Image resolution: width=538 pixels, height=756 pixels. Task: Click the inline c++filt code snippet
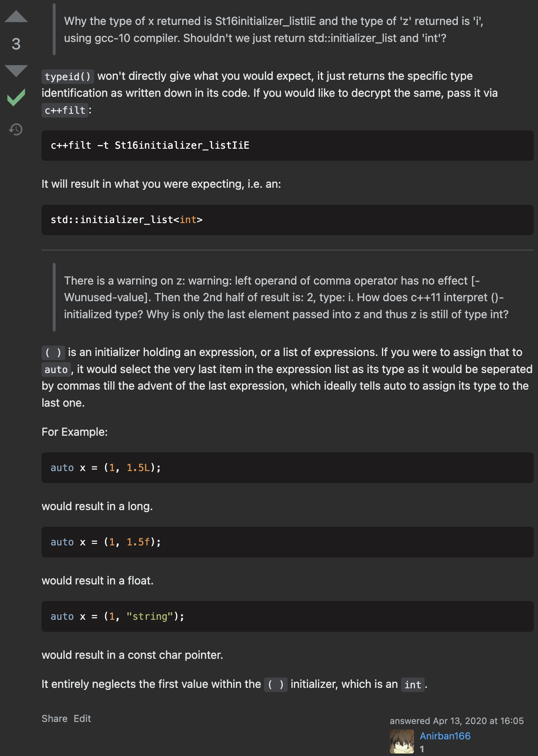65,110
